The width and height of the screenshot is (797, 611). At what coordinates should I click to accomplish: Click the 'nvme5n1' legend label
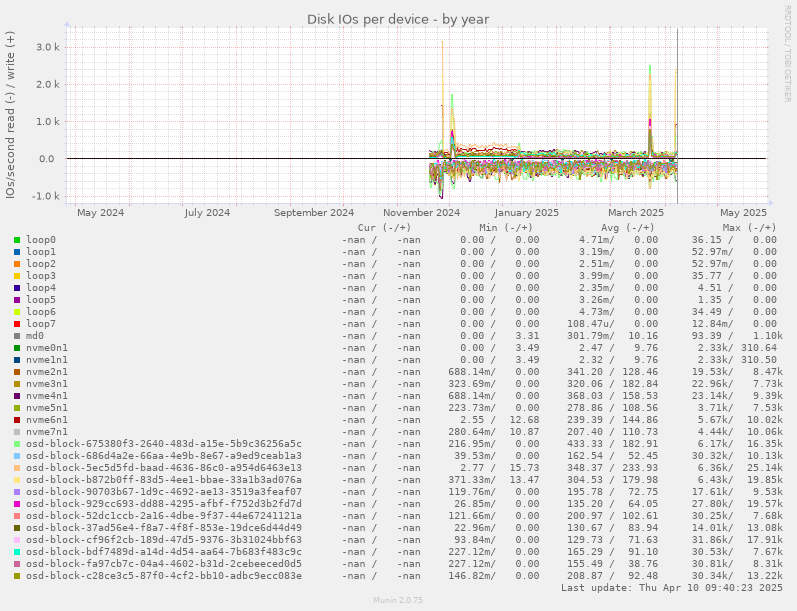coord(47,408)
